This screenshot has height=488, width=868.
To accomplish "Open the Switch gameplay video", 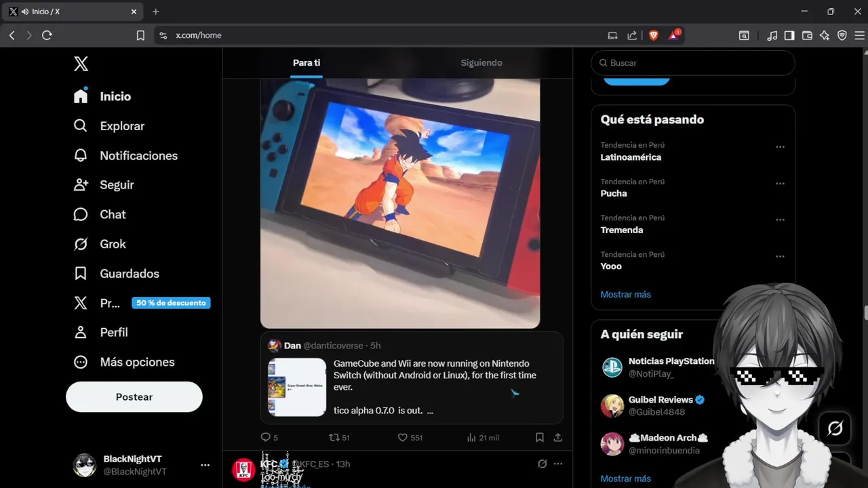I will coord(400,203).
